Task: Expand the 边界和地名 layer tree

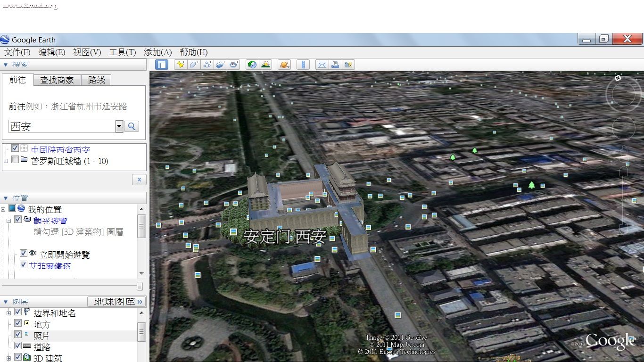Action: click(x=8, y=313)
